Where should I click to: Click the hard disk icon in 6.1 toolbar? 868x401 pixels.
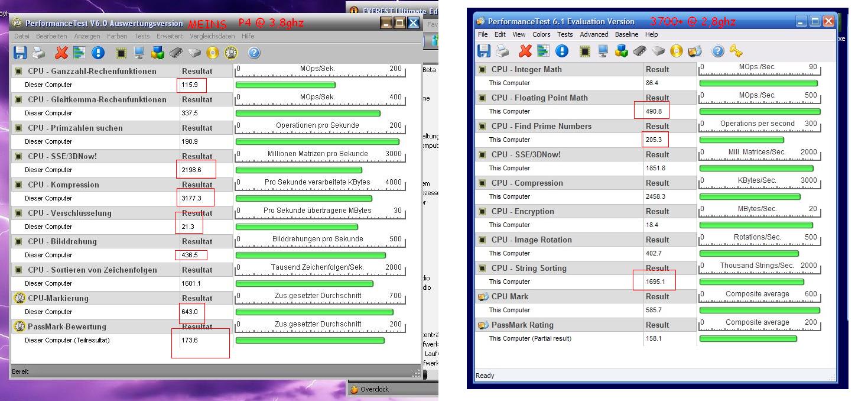[x=658, y=51]
